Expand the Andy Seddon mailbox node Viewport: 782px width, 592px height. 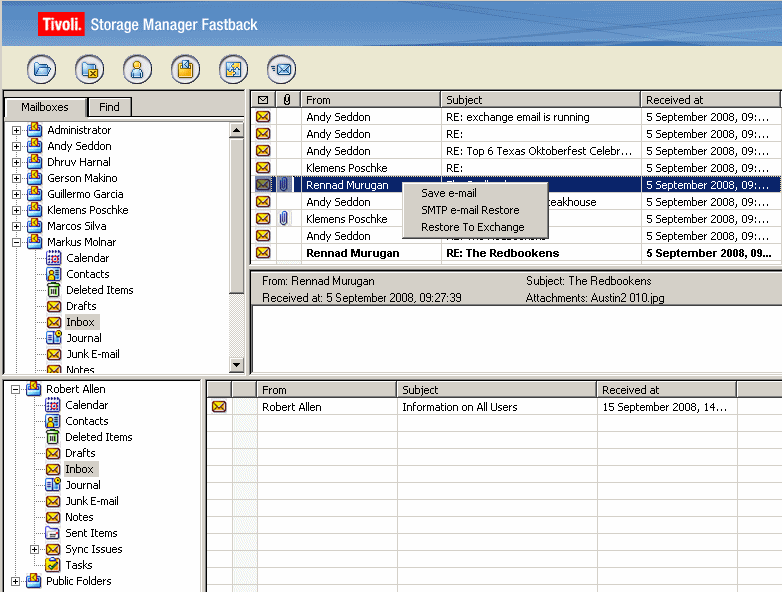coord(16,146)
